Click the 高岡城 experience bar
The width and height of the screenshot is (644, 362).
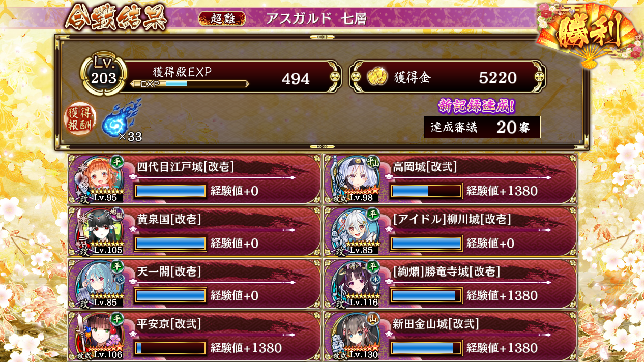tap(426, 191)
